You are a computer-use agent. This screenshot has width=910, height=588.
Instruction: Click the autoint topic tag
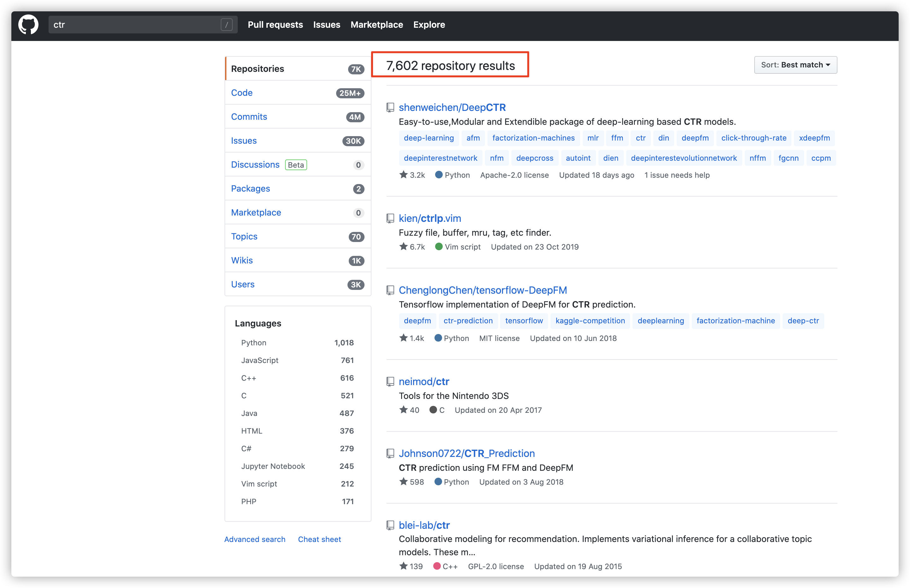tap(578, 158)
